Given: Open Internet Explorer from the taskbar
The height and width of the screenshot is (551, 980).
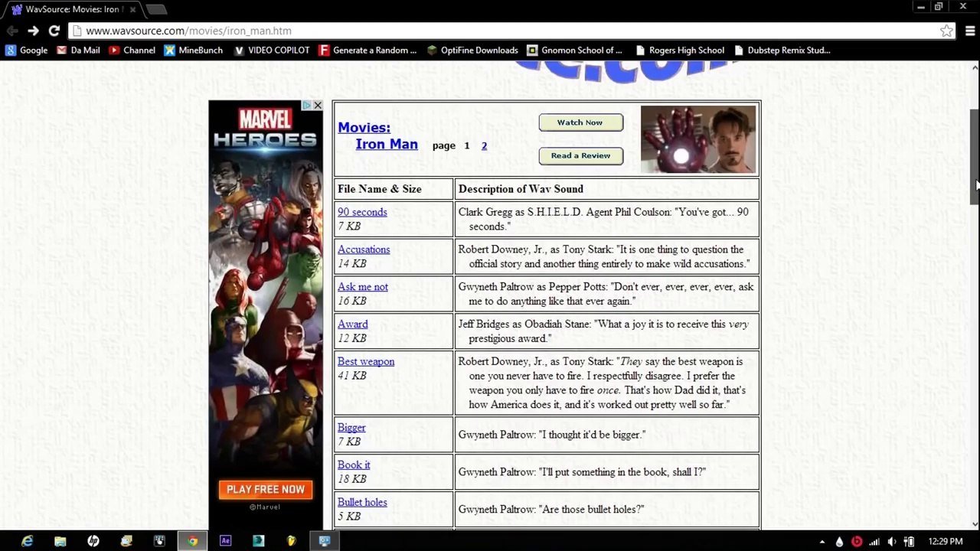Looking at the screenshot, I should [x=28, y=541].
